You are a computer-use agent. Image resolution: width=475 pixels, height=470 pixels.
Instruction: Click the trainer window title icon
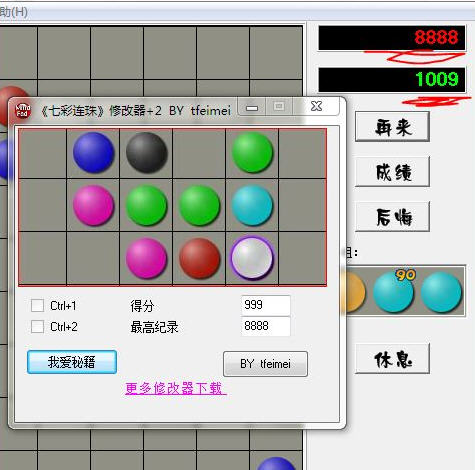pyautogui.click(x=23, y=110)
